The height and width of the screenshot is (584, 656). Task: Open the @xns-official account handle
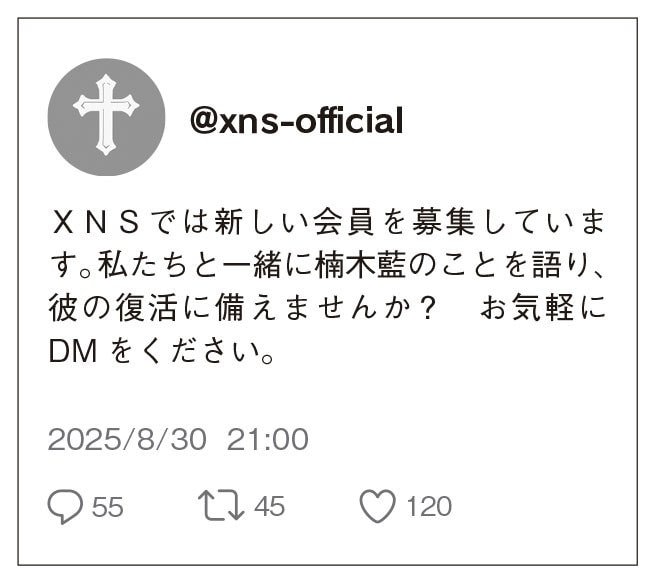[x=297, y=120]
